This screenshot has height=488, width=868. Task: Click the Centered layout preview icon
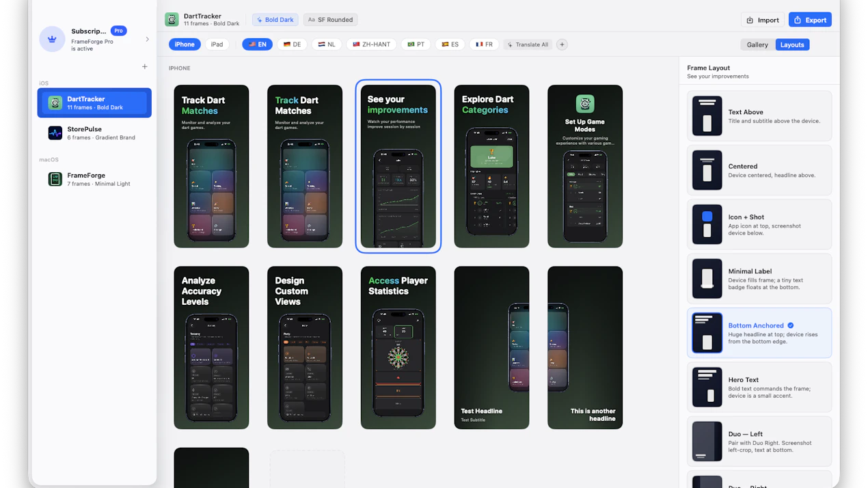tap(707, 170)
